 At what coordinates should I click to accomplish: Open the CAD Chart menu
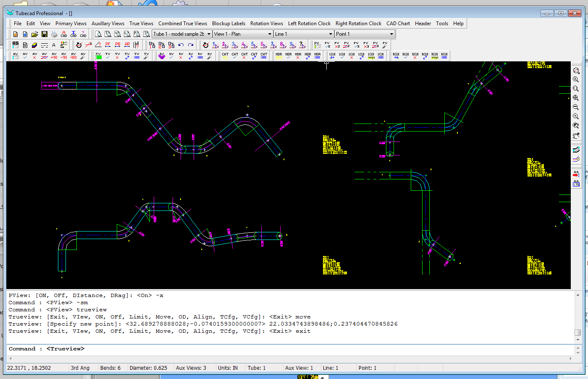pos(398,24)
